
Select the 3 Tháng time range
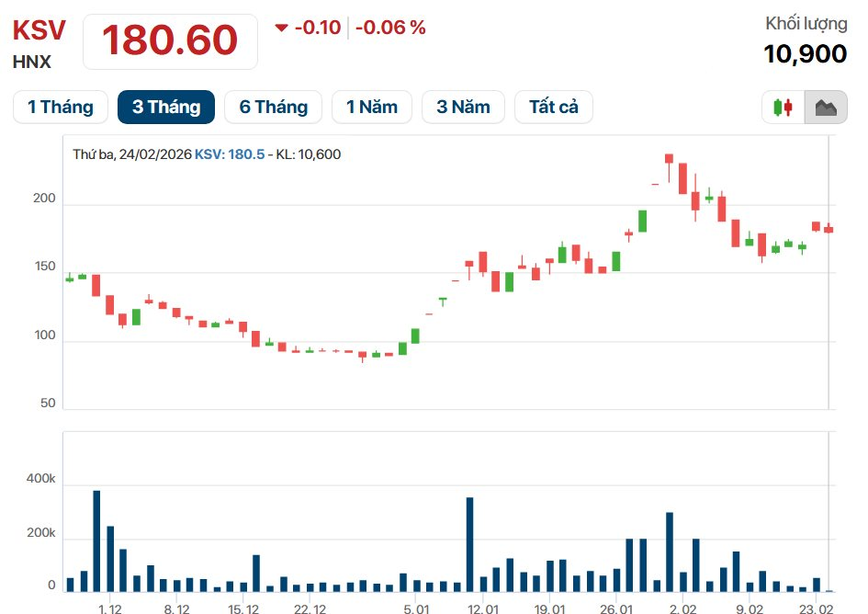click(x=166, y=107)
